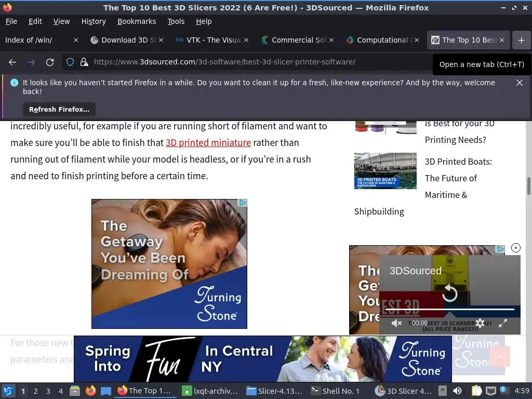The width and height of the screenshot is (532, 399).
Task: Open the View menu
Action: point(61,21)
